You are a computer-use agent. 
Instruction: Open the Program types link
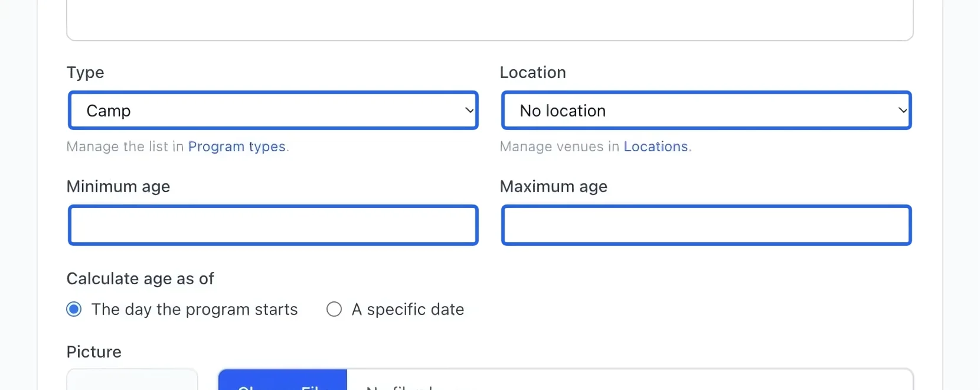click(237, 147)
